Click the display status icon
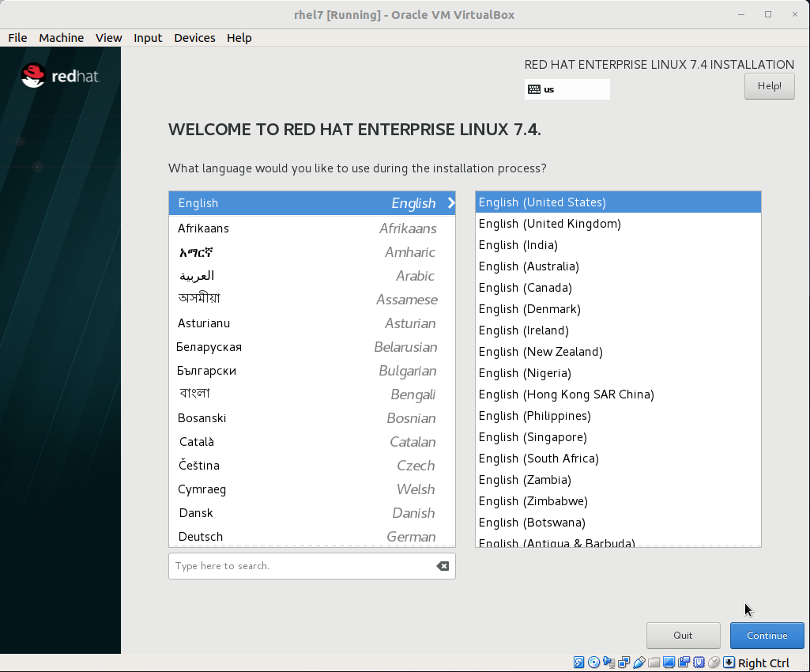The height and width of the screenshot is (672, 810). pos(669,663)
